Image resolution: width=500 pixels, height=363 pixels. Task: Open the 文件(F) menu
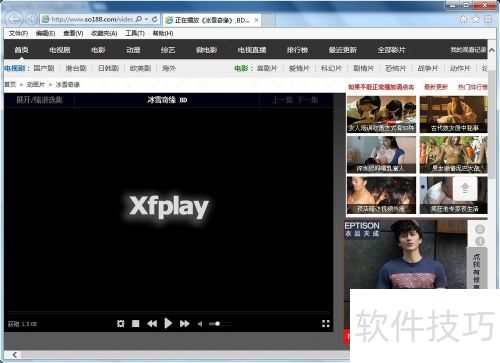pyautogui.click(x=18, y=33)
